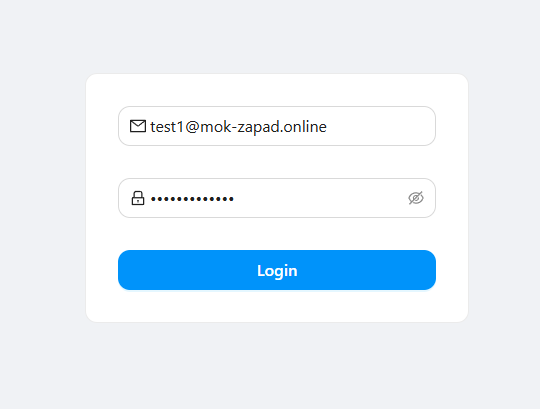Select the lock icon before password dots

tap(138, 198)
